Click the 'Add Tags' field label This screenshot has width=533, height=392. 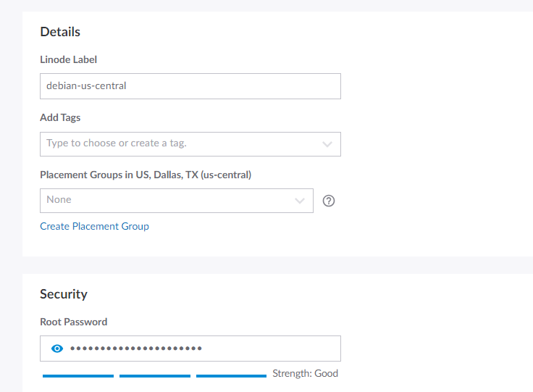[x=60, y=117]
